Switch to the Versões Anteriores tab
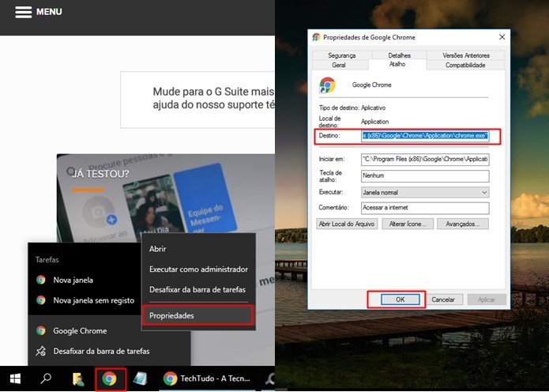 (x=466, y=55)
